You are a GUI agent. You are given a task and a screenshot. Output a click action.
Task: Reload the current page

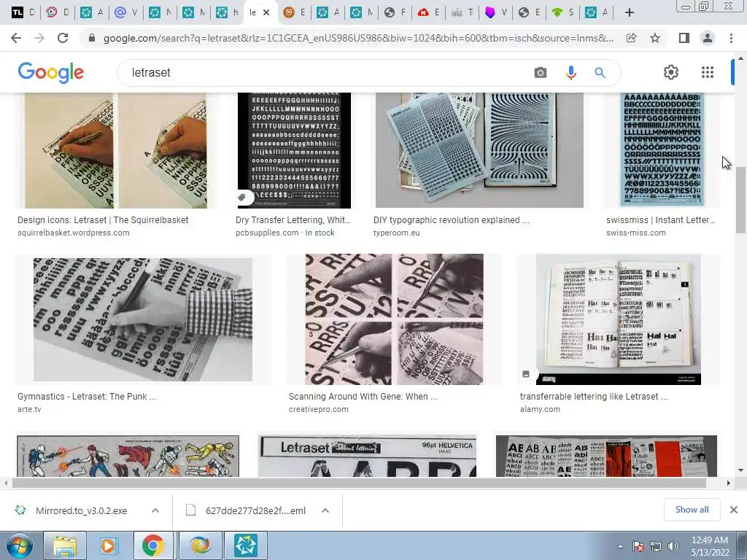click(63, 38)
